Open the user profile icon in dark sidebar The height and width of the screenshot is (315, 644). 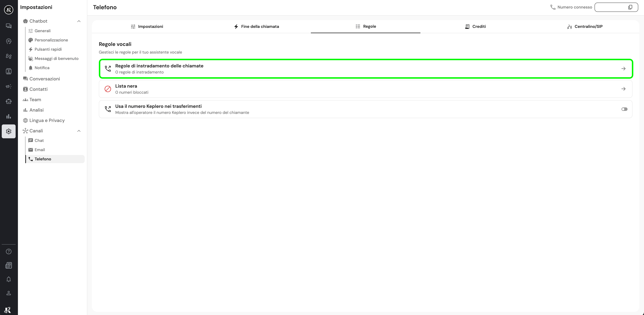point(9,293)
